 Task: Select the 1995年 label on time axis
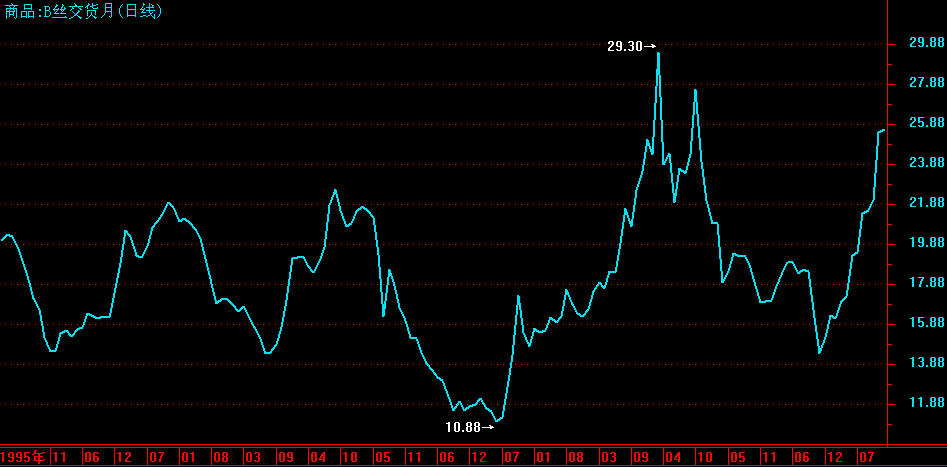[24, 457]
